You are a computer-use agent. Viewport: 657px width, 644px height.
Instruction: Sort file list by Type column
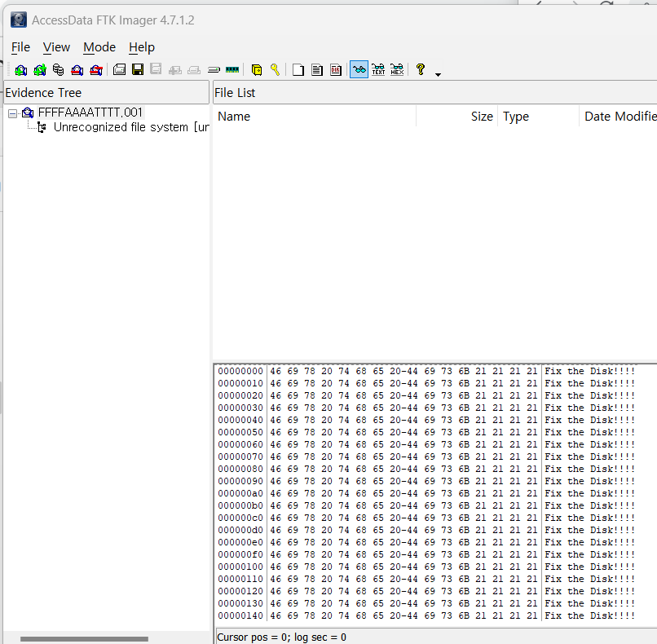point(538,116)
